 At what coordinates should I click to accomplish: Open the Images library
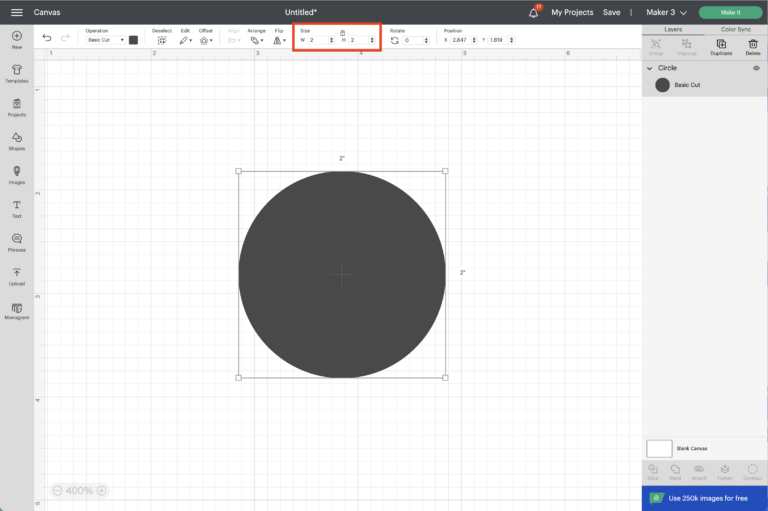17,174
